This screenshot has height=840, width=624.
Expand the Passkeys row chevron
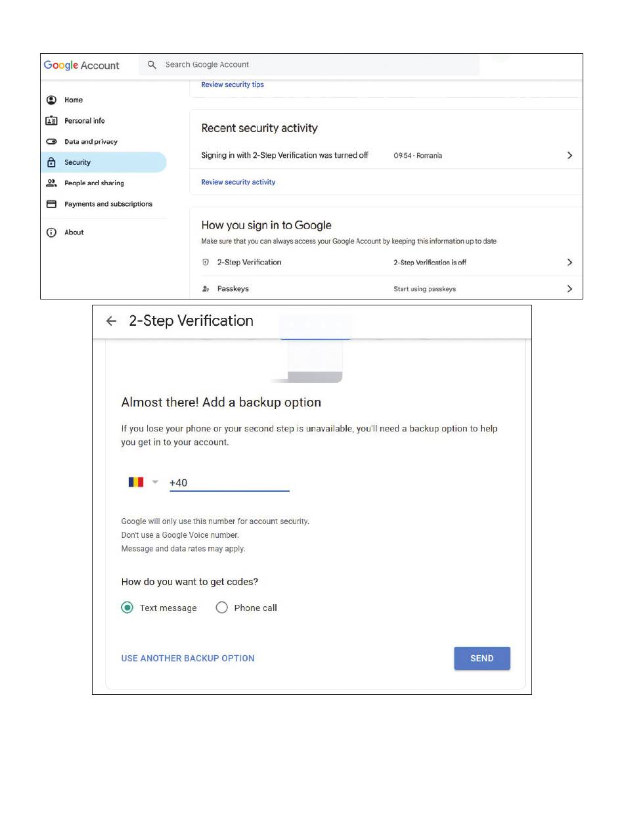coord(569,289)
